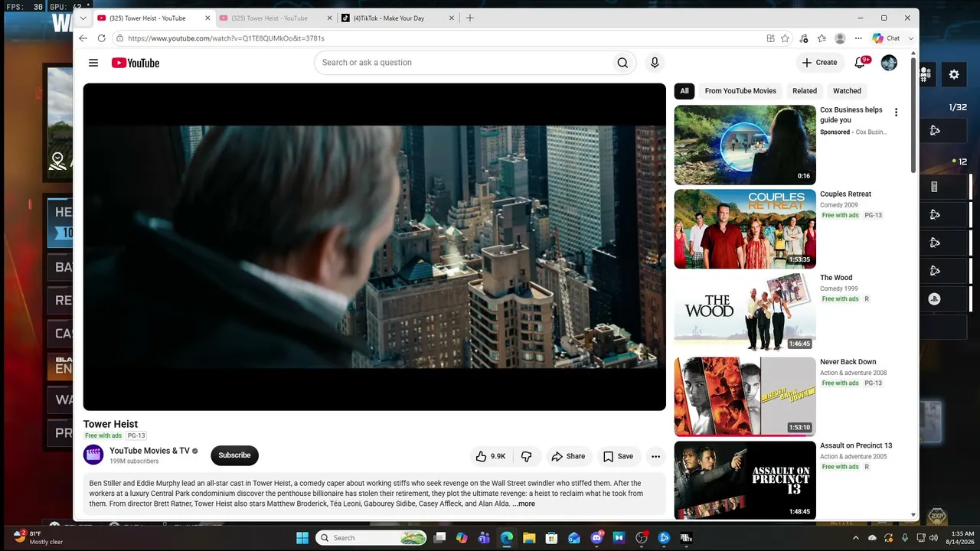Open the browser profile icon
This screenshot has height=551, width=980.
tap(840, 38)
